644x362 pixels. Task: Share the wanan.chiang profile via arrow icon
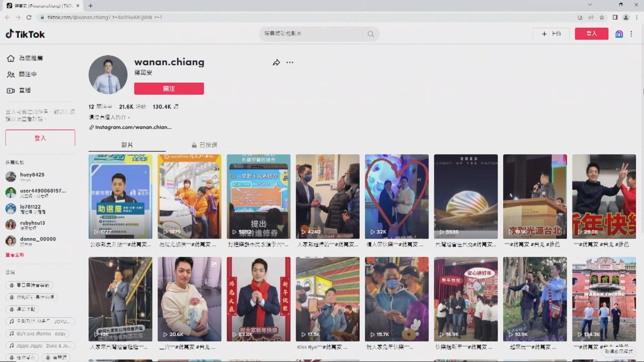276,62
